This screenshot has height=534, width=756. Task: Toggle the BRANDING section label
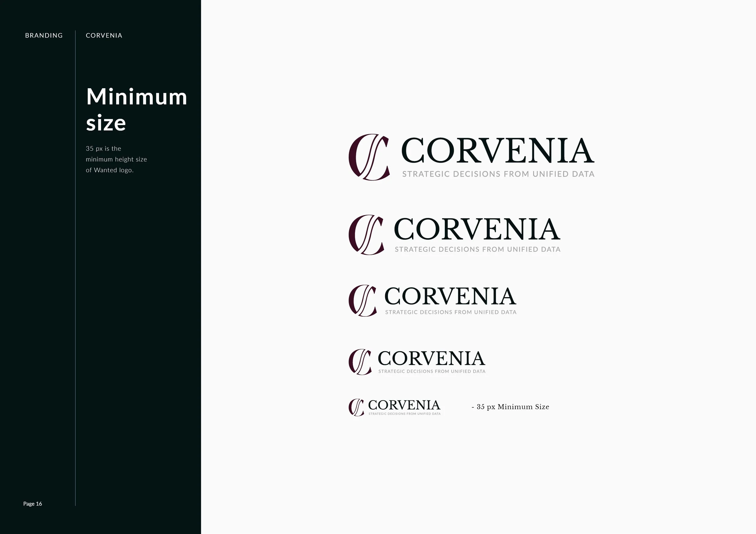[x=44, y=35]
